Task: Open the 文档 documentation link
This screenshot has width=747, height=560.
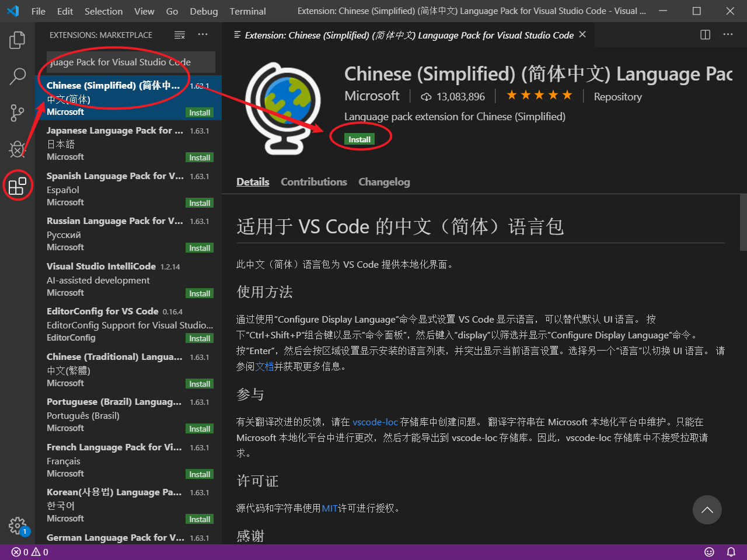Action: tap(264, 367)
